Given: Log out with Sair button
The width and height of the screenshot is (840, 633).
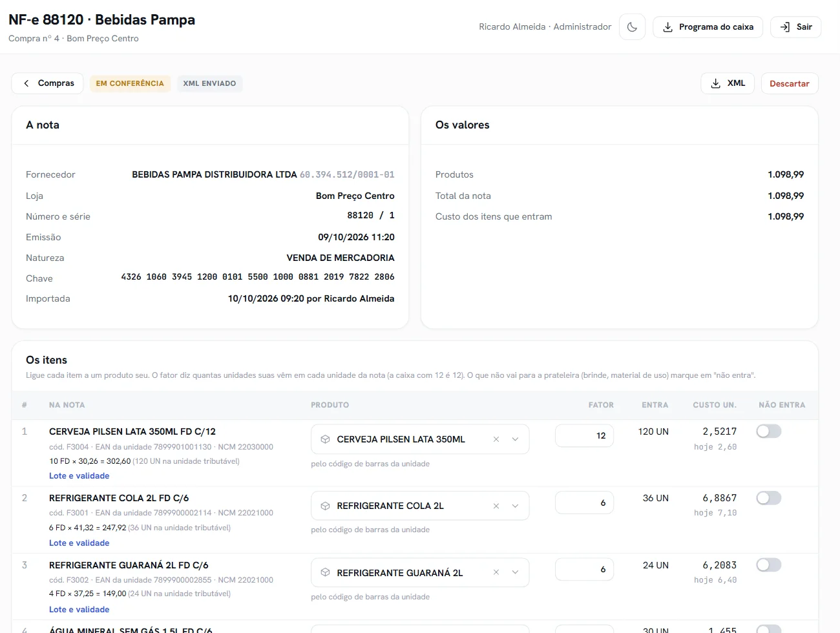Looking at the screenshot, I should 796,27.
